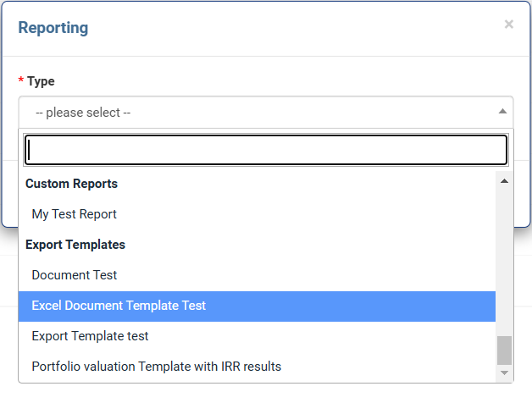The image size is (532, 414).
Task: Click the red required asterisk beside Type
Action: [x=21, y=81]
